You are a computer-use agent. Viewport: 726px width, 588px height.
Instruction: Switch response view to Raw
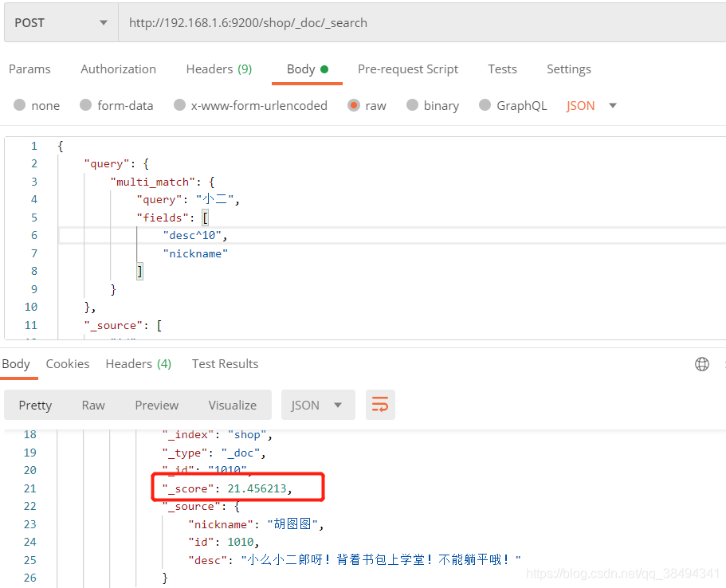tap(93, 405)
